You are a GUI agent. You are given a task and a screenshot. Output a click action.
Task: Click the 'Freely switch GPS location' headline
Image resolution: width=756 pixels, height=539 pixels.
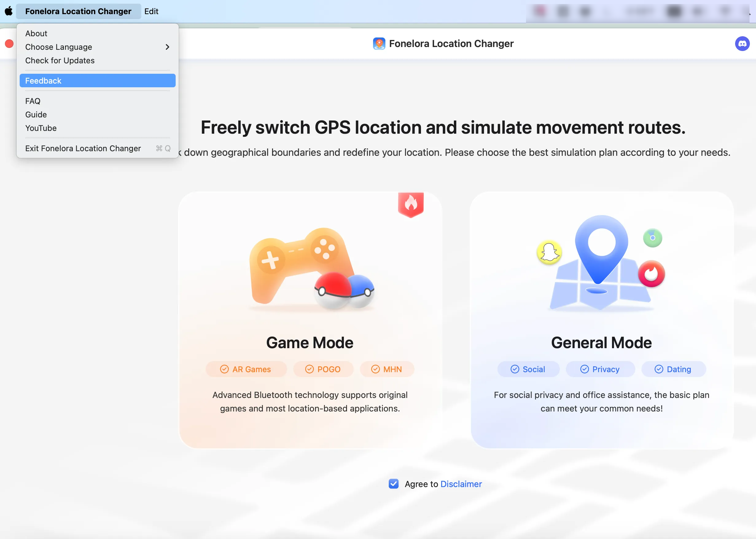[443, 128]
